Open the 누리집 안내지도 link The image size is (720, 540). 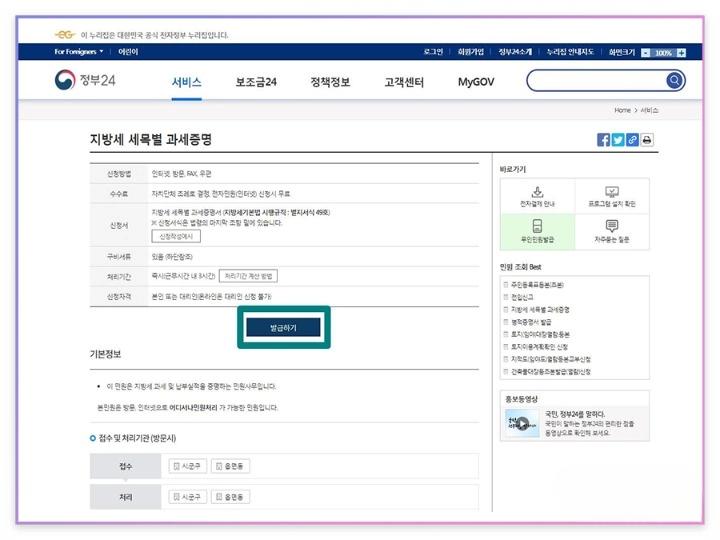(x=570, y=51)
